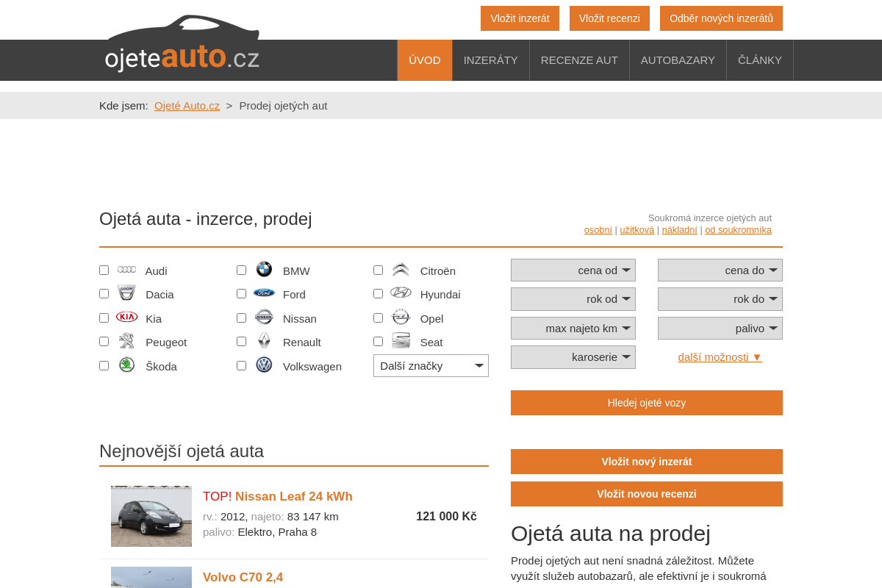Open the 'užitková' category link
882x588 pixels.
[637, 230]
